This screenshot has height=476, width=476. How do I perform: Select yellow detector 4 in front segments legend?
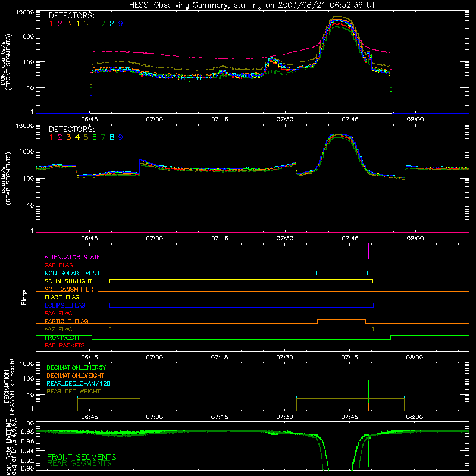point(77,23)
